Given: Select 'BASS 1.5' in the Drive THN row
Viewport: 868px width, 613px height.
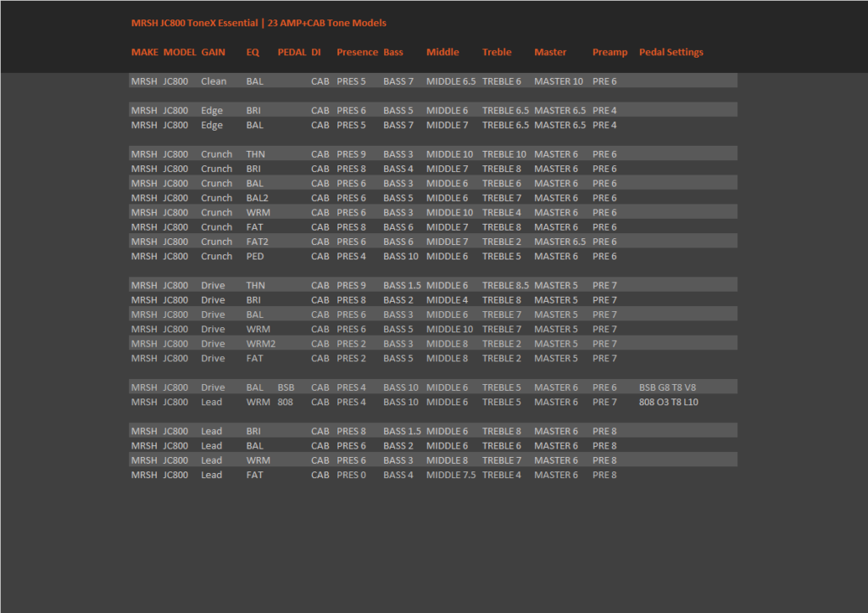Looking at the screenshot, I should coord(402,285).
